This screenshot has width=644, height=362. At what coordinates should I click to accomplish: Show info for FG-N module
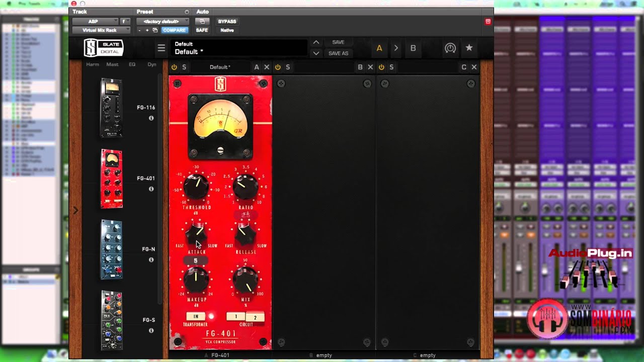pos(151,260)
